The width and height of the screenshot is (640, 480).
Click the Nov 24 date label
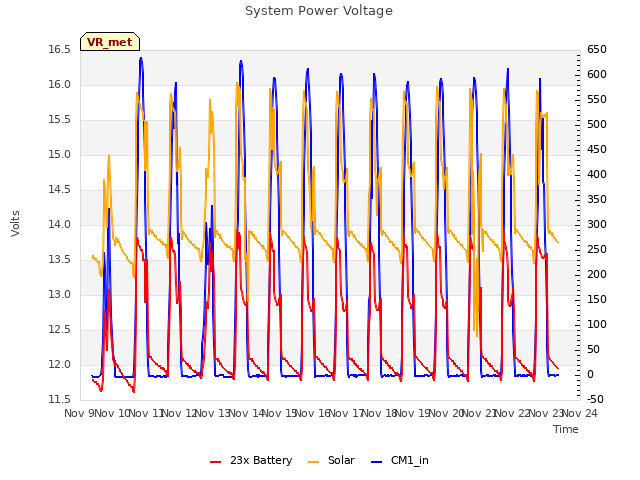(580, 414)
